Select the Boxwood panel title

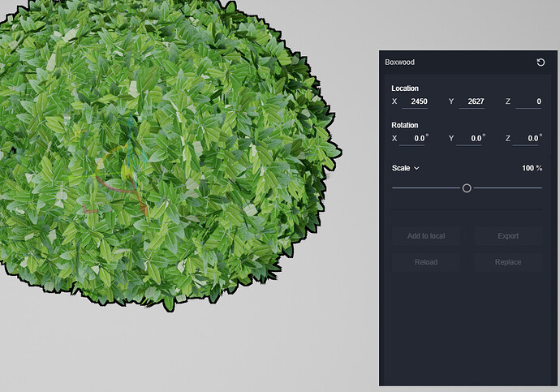click(399, 62)
